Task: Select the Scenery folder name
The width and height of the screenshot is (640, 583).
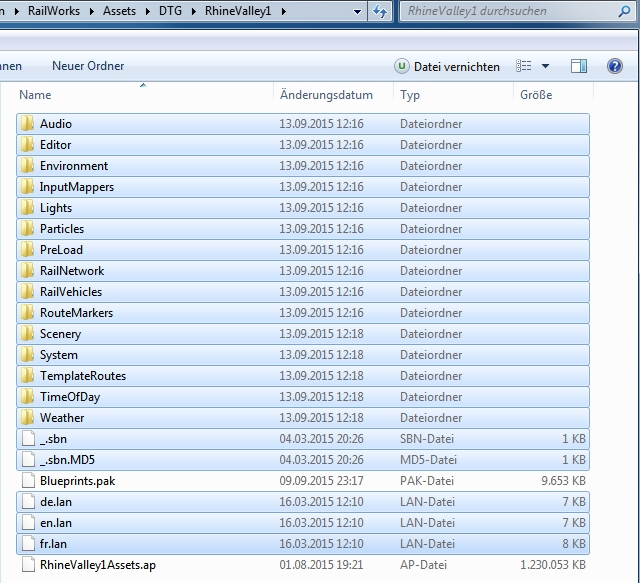Action: point(60,334)
